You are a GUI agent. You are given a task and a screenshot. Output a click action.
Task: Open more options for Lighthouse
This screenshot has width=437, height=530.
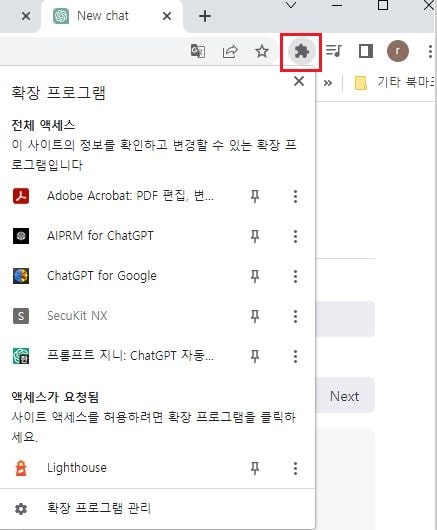click(295, 468)
